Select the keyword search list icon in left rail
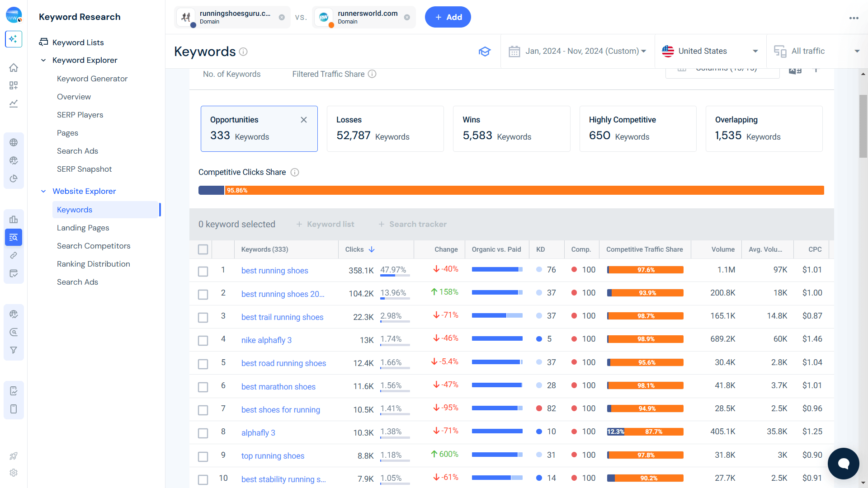Image resolution: width=868 pixels, height=488 pixels. 14,237
